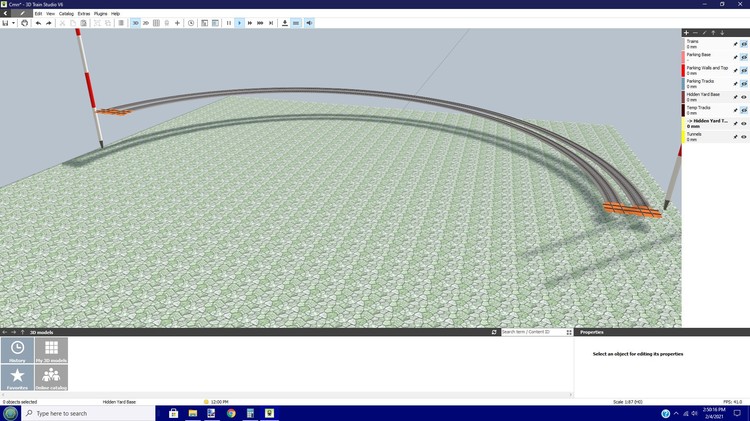
Task: Open Chrome from the taskbar
Action: click(231, 413)
